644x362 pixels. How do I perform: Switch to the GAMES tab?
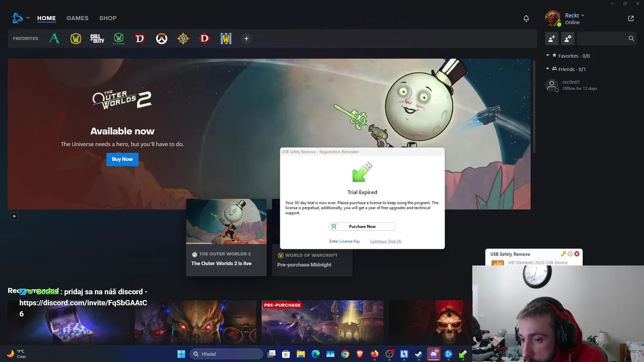[77, 18]
